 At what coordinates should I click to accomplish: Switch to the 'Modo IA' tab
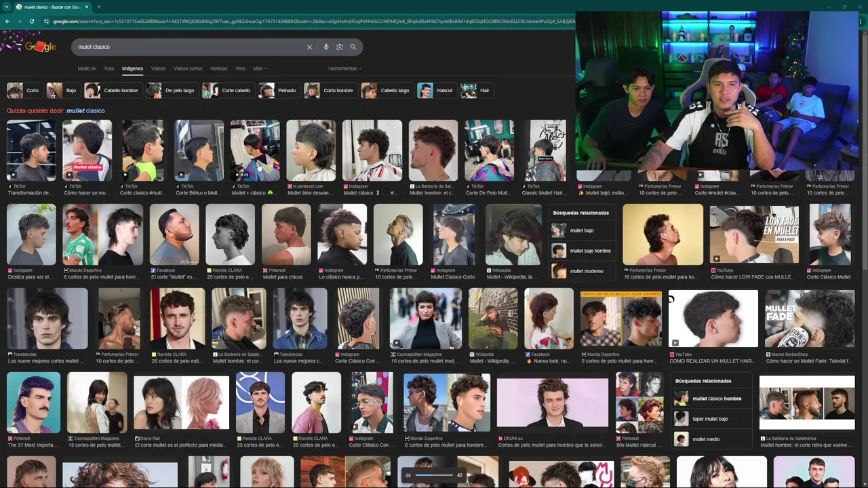pos(87,68)
